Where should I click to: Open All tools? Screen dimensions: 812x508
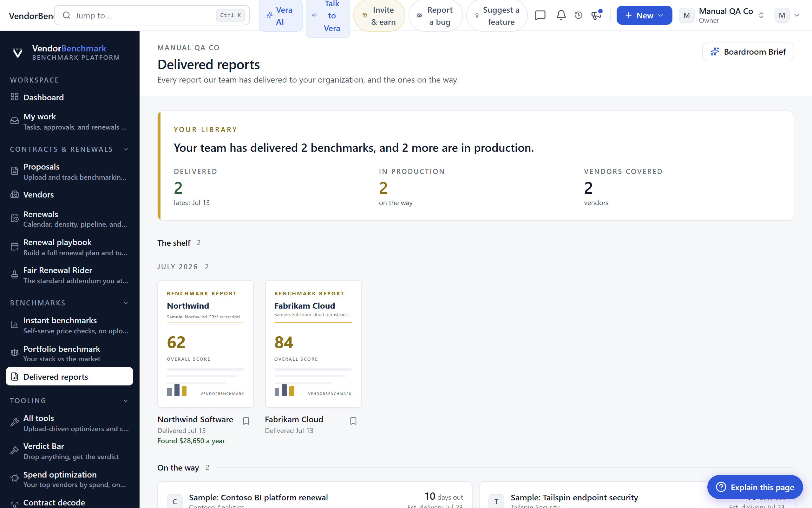pos(69,423)
